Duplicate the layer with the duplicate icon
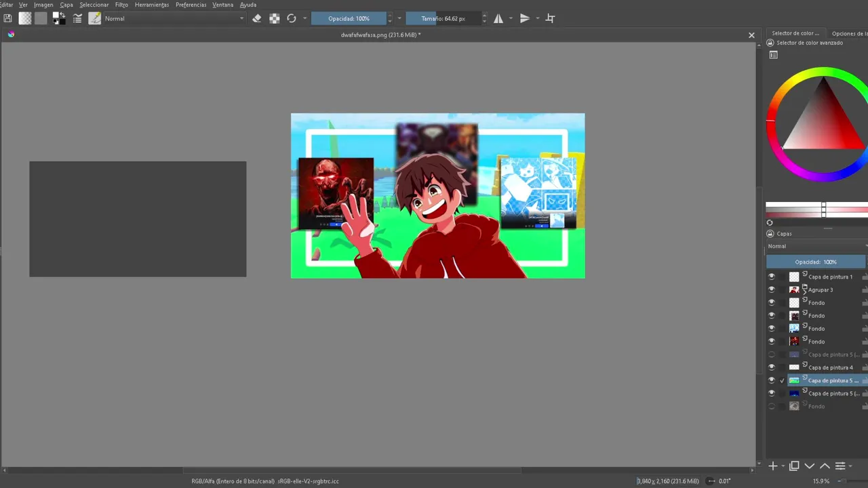Viewport: 868px width, 488px height. (x=794, y=466)
